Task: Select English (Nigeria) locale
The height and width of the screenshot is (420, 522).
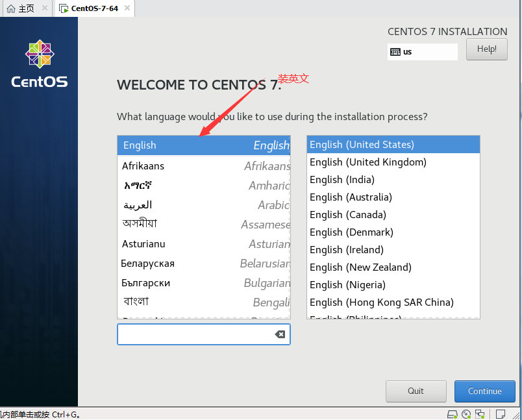Action: click(393, 285)
